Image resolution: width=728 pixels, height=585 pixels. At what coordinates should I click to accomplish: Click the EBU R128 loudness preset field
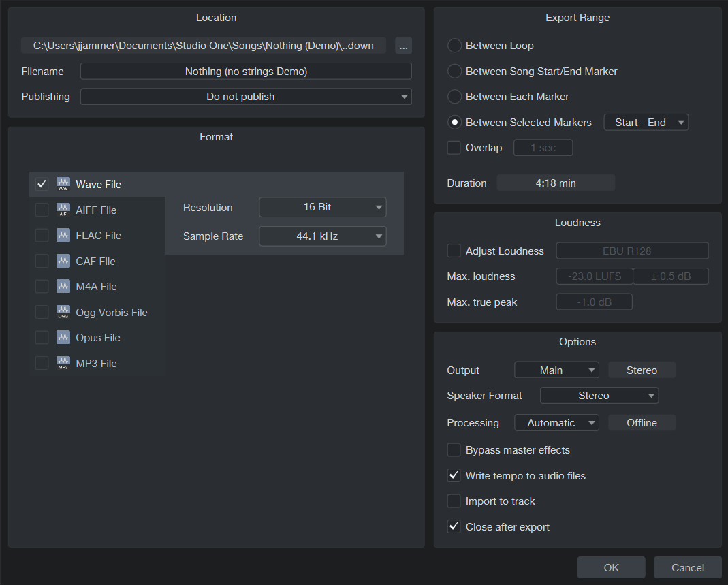633,251
